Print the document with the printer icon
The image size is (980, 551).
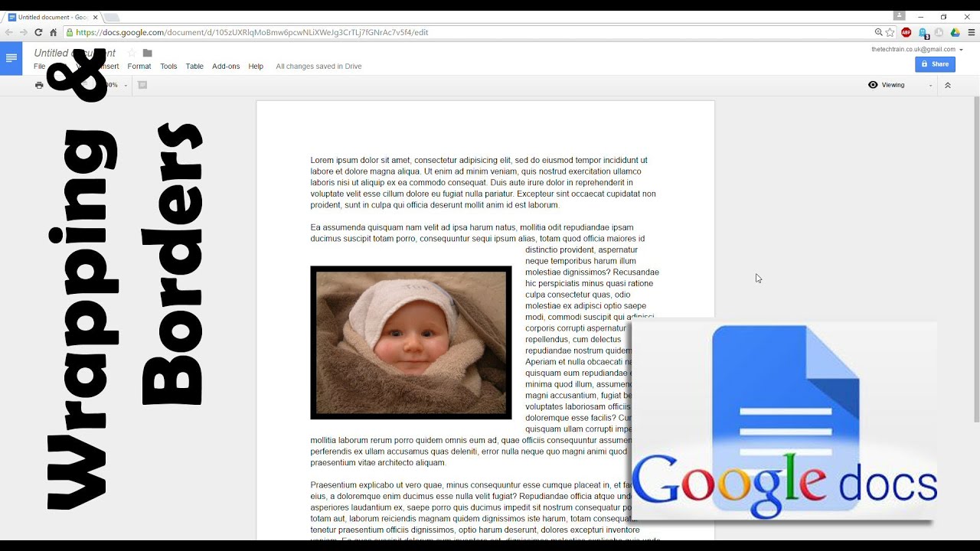click(x=39, y=85)
